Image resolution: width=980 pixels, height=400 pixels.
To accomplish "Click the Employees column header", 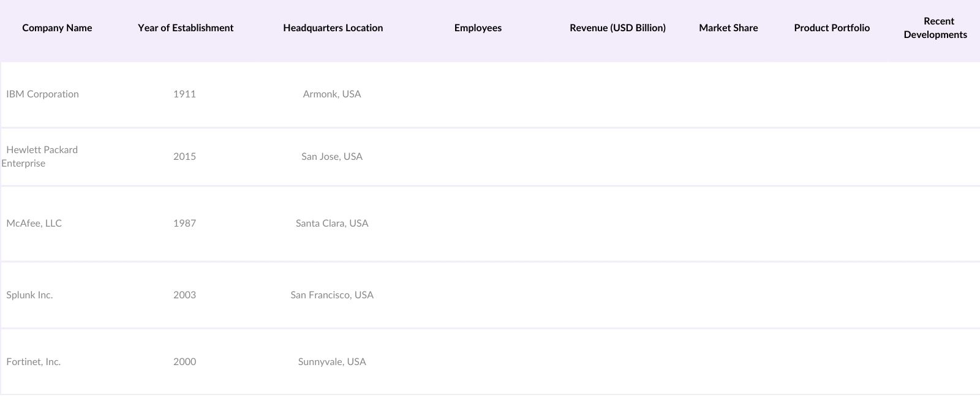I will (478, 28).
